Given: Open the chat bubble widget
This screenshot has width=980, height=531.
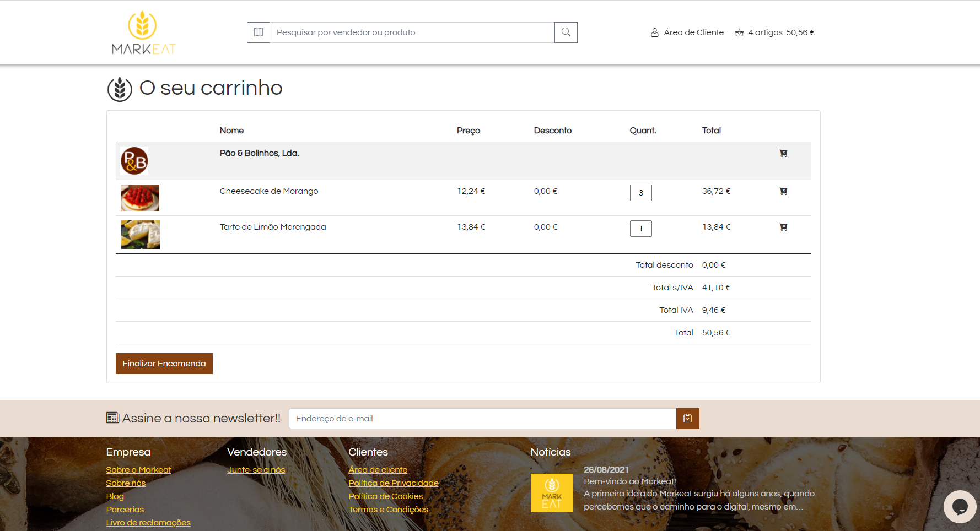Looking at the screenshot, I should (960, 506).
